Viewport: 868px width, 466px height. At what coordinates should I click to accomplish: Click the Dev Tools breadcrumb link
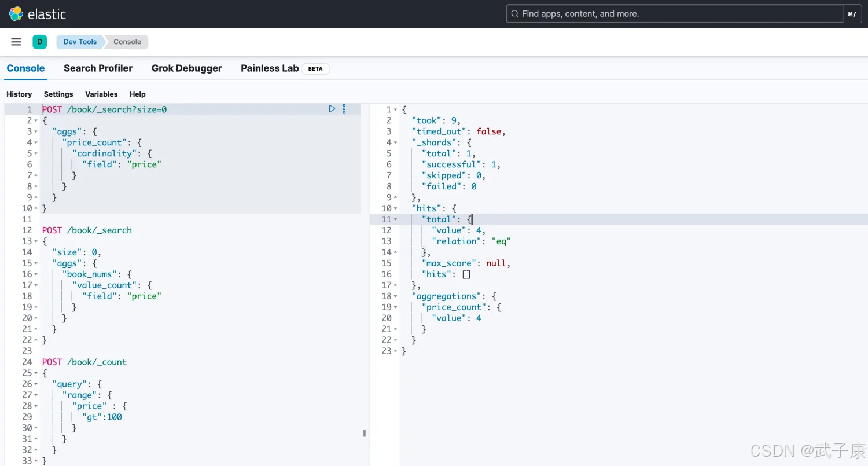(80, 42)
